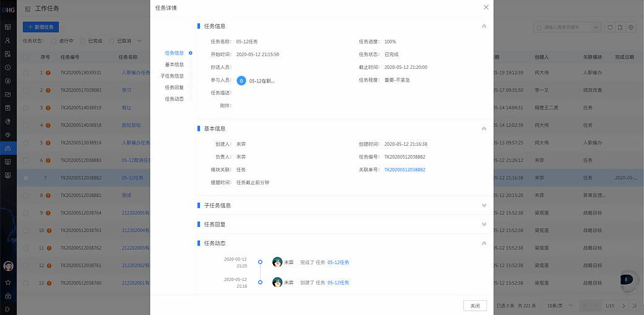Expand the 子任务信息 section

coord(484,205)
